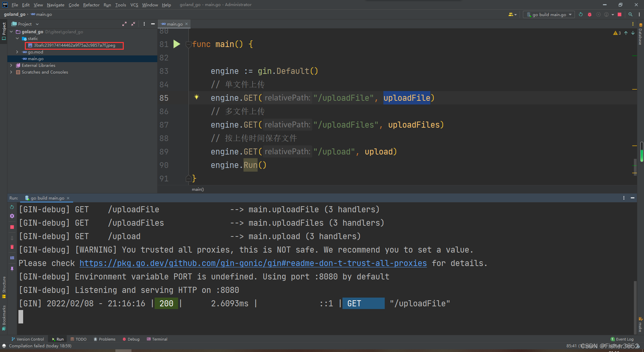Expand the go.mod node
The image size is (644, 352).
(17, 52)
